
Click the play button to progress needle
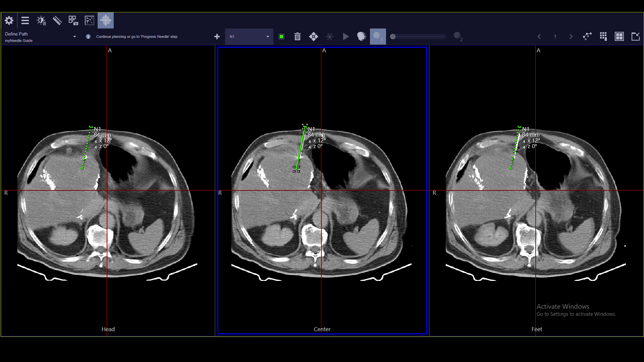(x=346, y=37)
